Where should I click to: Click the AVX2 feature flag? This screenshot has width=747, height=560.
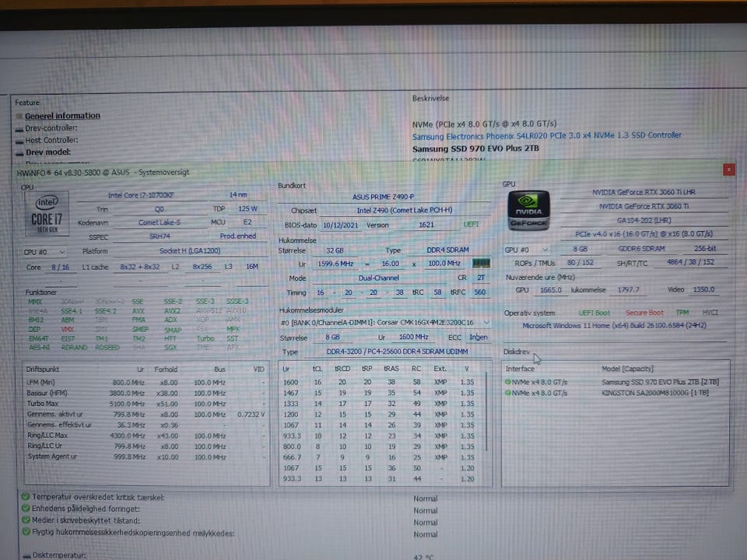click(171, 310)
